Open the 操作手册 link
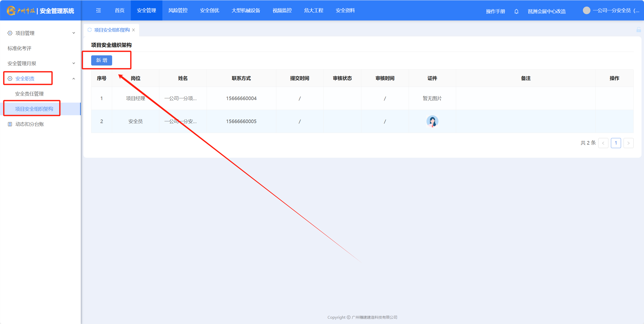The width and height of the screenshot is (644, 324). click(x=495, y=11)
